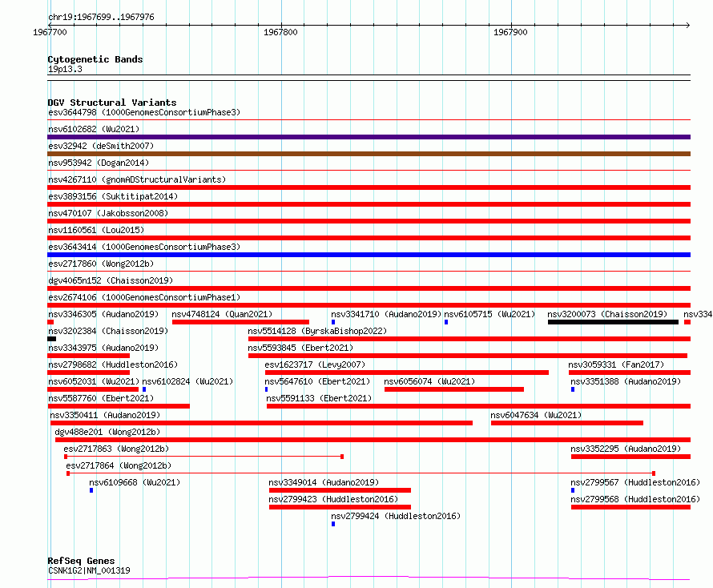The height and width of the screenshot is (588, 713).
Task: Select the chr19:1967699..1967976 region label
Action: [x=101, y=18]
